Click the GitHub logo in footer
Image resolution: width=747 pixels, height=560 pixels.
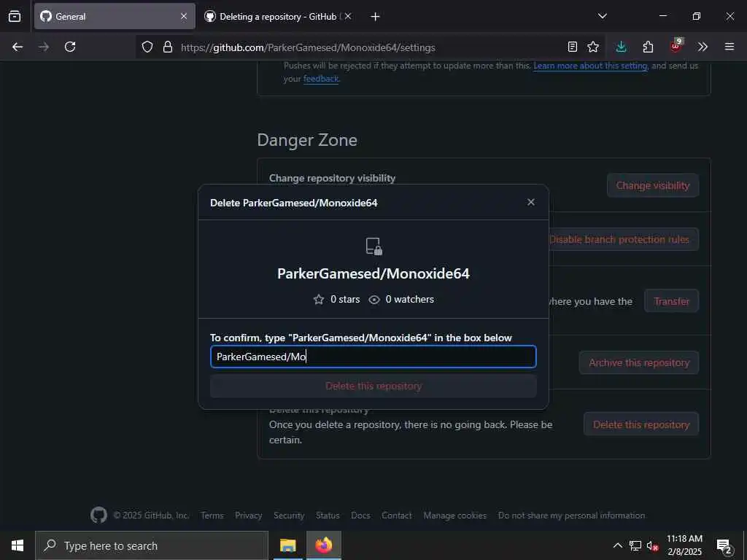pos(98,515)
